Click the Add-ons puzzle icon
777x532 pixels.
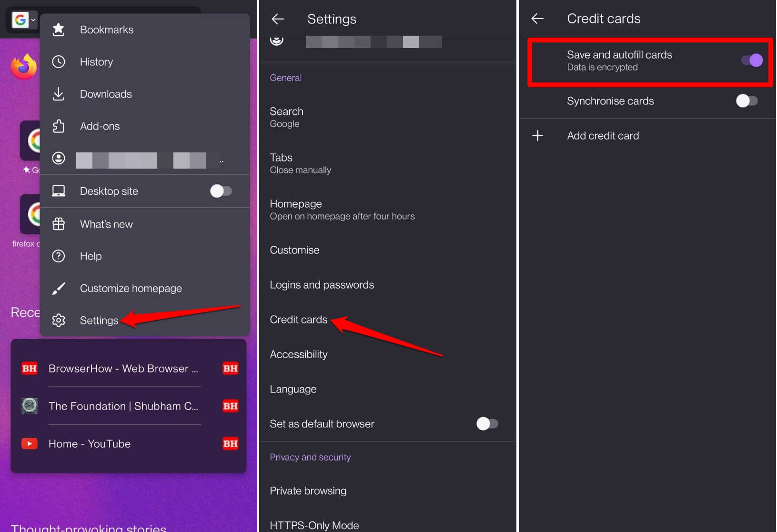pyautogui.click(x=59, y=126)
